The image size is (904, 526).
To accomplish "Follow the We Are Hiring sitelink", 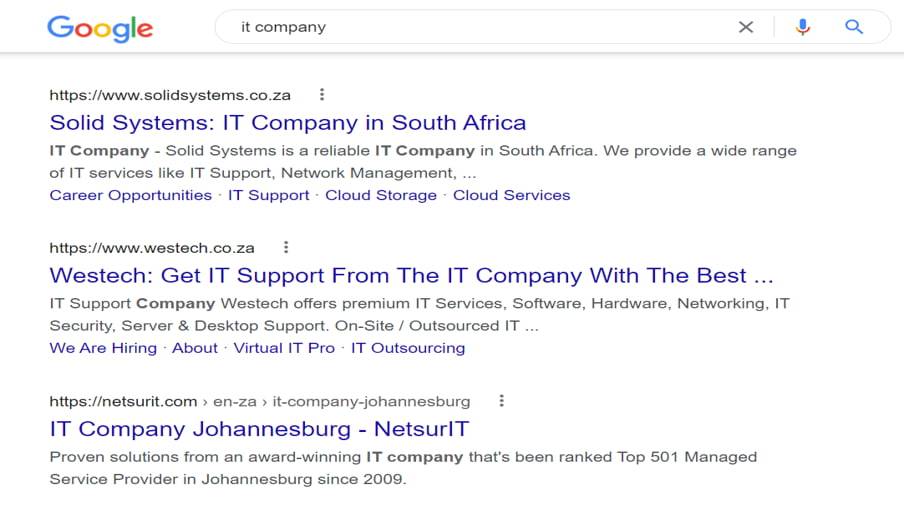I will click(103, 348).
